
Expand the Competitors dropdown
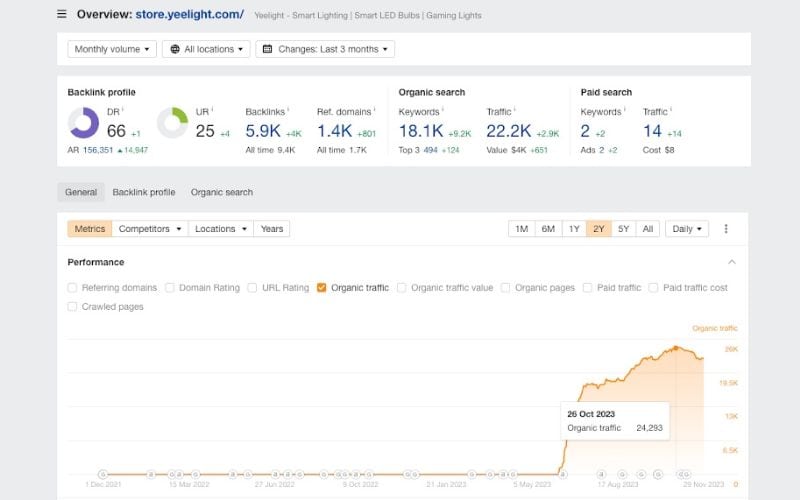pyautogui.click(x=150, y=229)
